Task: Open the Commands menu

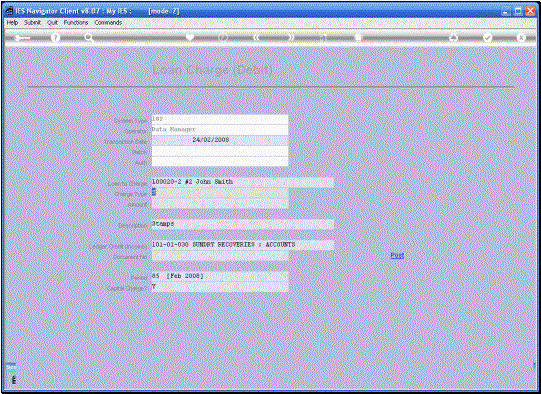Action: coord(108,22)
